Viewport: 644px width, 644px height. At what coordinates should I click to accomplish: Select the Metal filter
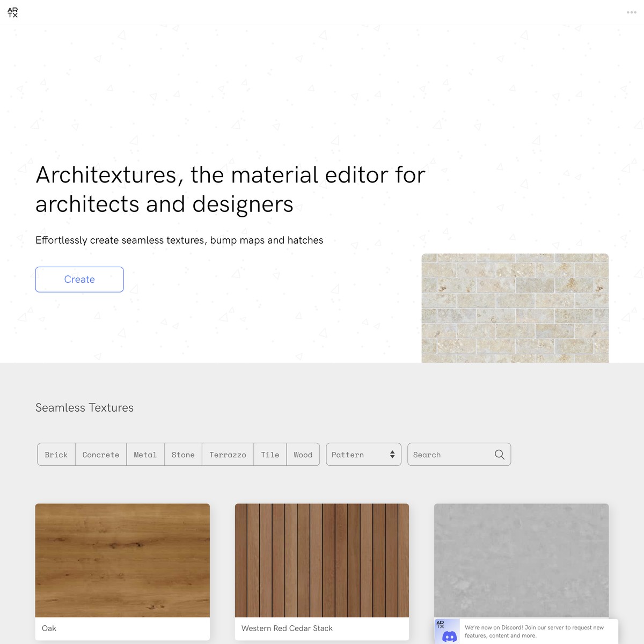[145, 454]
